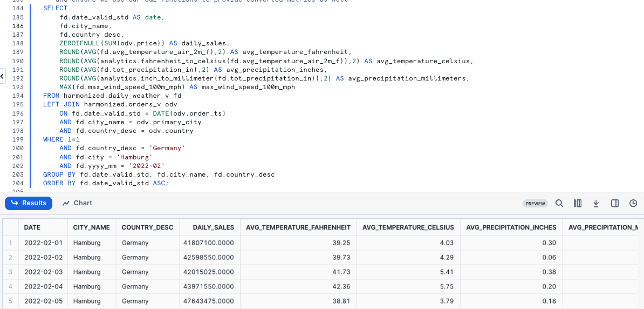644x309 pixels.
Task: Click the precipitation value 0.06
Action: point(549,258)
